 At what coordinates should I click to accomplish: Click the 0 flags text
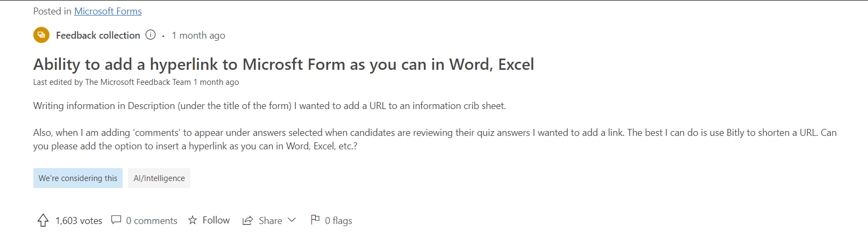coord(338,221)
